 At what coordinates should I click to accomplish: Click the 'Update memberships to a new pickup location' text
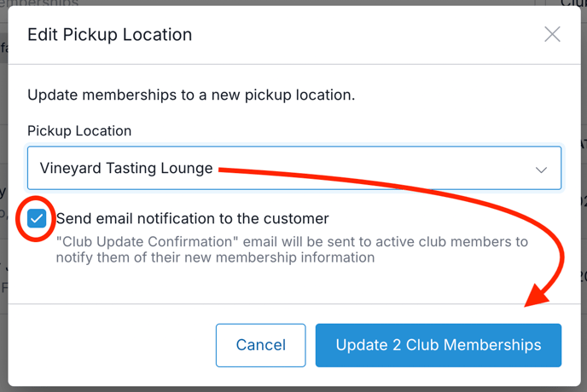pos(191,95)
